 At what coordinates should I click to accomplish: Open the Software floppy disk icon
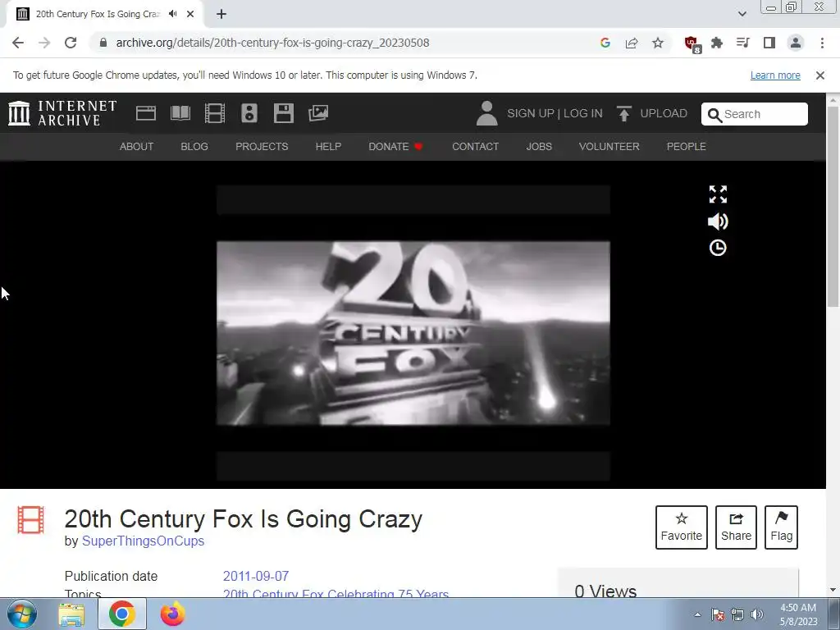pyautogui.click(x=283, y=113)
